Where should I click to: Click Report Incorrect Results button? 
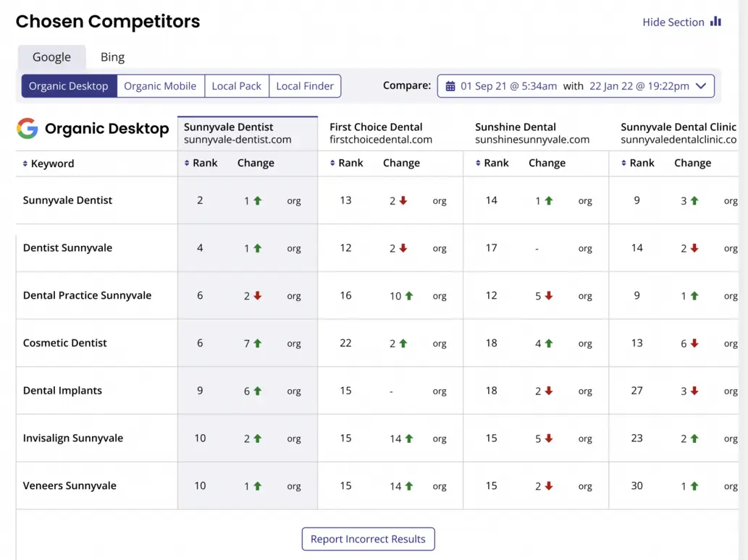368,539
